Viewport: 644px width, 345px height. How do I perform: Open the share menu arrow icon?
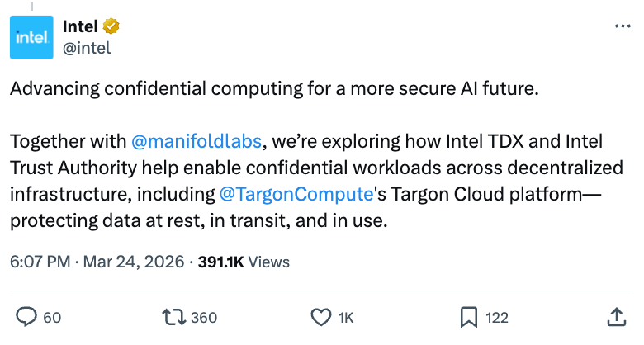click(616, 317)
